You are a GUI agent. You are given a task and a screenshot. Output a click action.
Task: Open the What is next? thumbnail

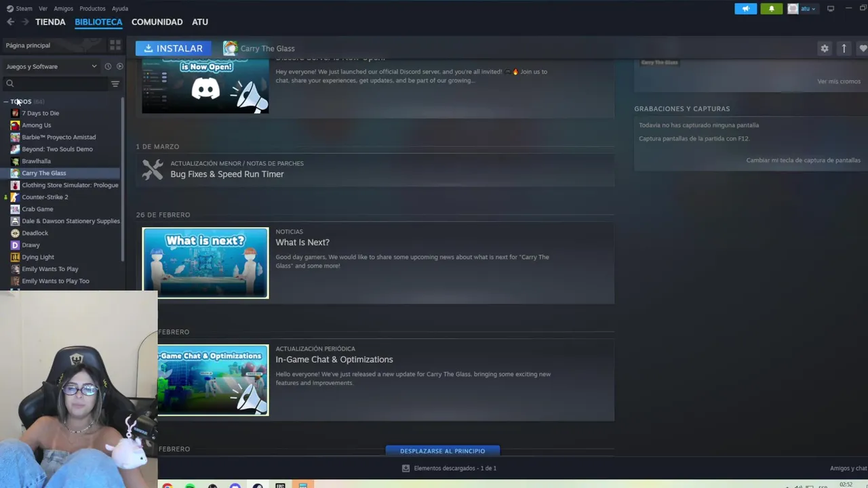205,263
